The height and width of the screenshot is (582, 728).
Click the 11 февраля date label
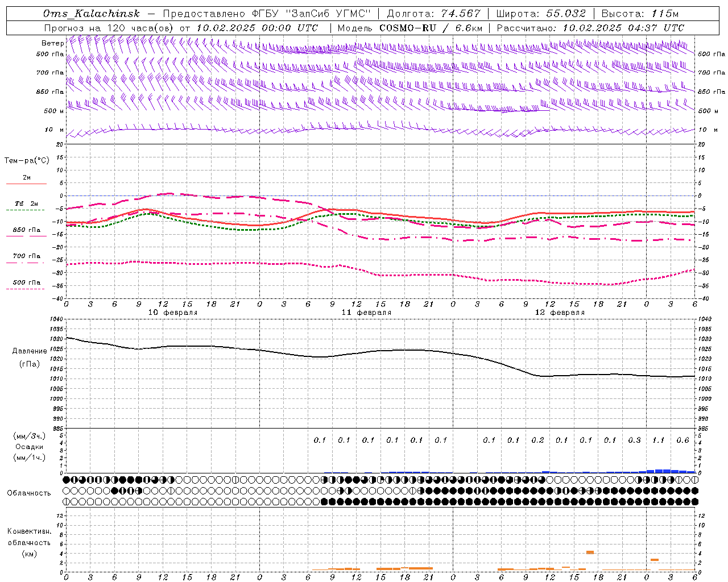(x=366, y=313)
